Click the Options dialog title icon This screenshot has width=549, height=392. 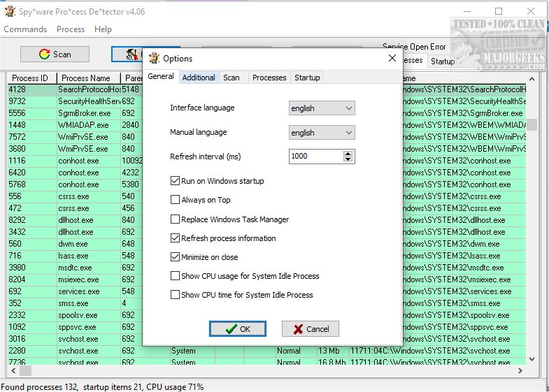click(154, 58)
